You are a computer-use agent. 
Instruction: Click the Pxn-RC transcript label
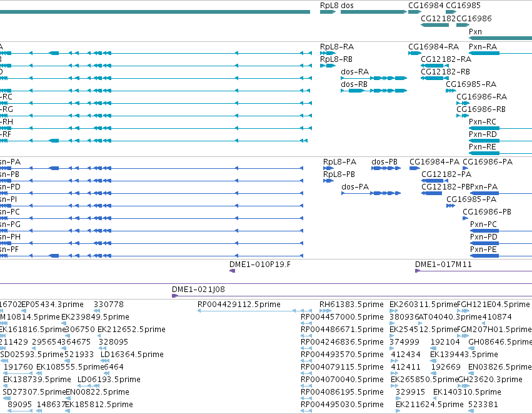483,122
